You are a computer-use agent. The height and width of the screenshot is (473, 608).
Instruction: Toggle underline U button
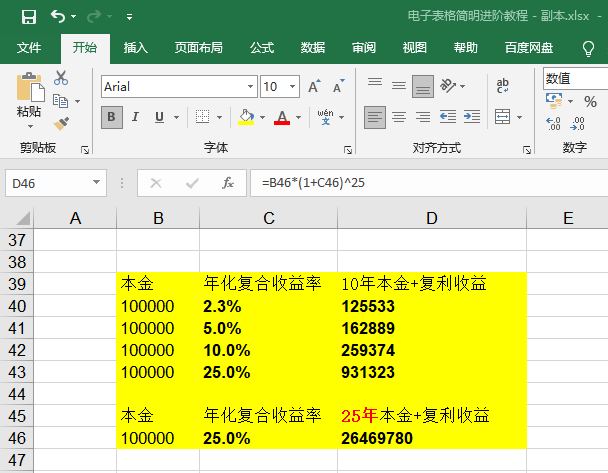tap(159, 117)
